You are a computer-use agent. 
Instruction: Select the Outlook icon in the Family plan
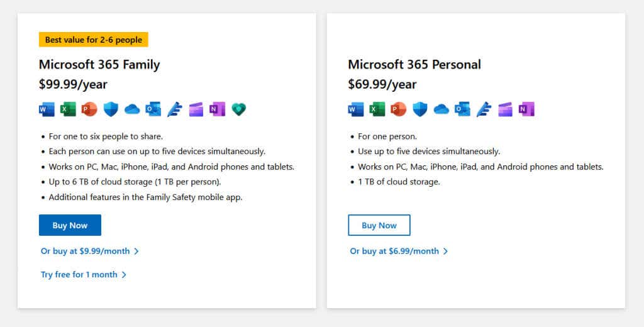click(x=153, y=109)
